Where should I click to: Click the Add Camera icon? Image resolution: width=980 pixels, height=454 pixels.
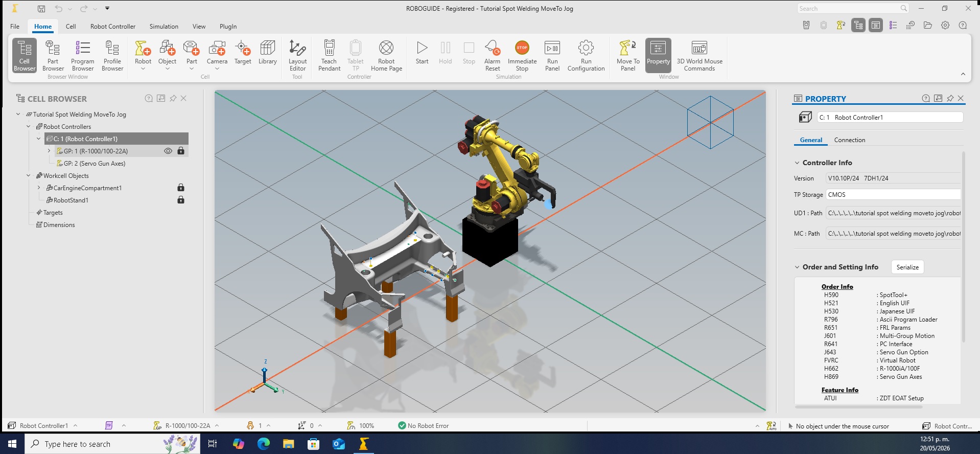pos(217,48)
